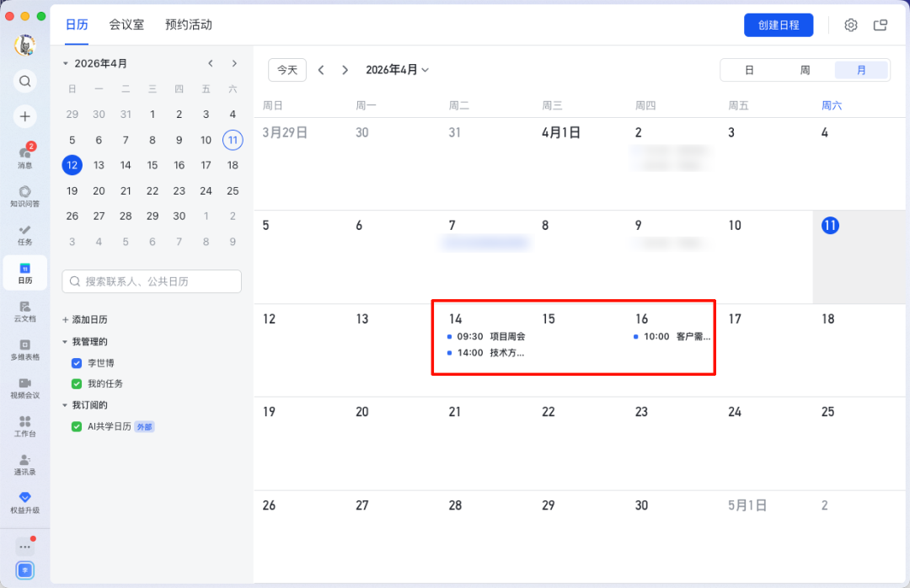
Task: Click the contact search input field
Action: tap(152, 281)
